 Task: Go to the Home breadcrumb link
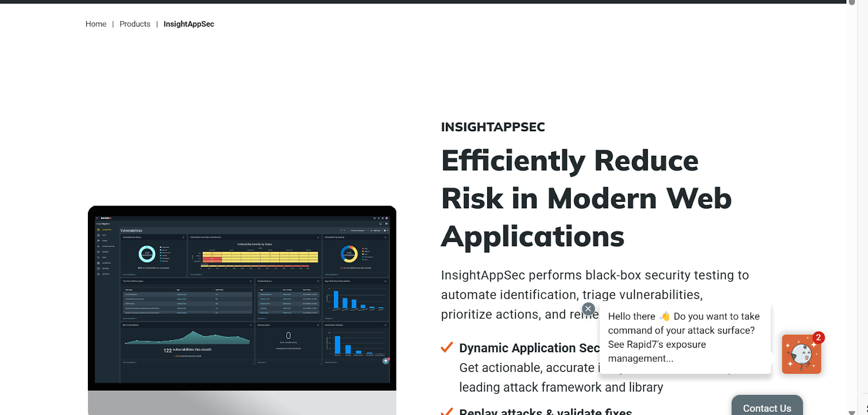[x=95, y=24]
